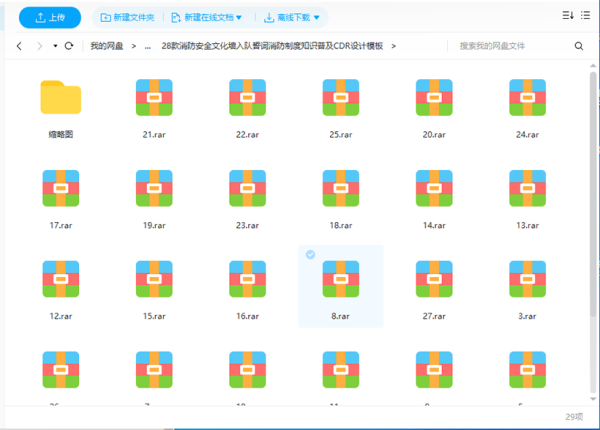Image resolution: width=600 pixels, height=430 pixels.
Task: Select the 20.rar archive icon
Action: [434, 98]
